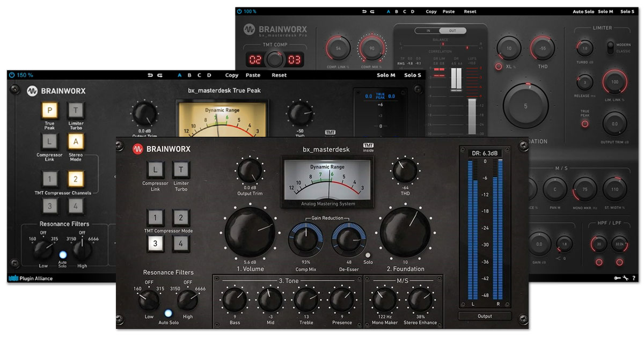Viewport: 644px width, 338px height.
Task: Toggle True Peak P button in True Peak window
Action: click(50, 111)
